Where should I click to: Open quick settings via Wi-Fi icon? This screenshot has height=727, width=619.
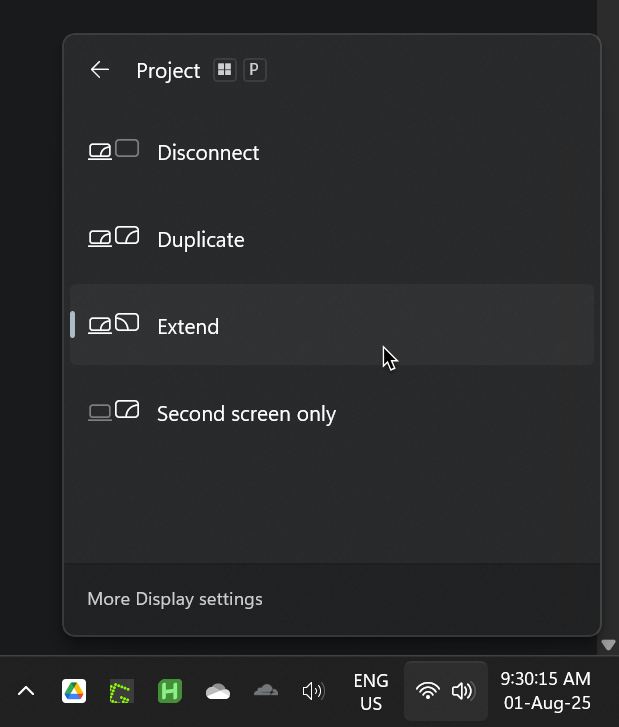coord(428,691)
